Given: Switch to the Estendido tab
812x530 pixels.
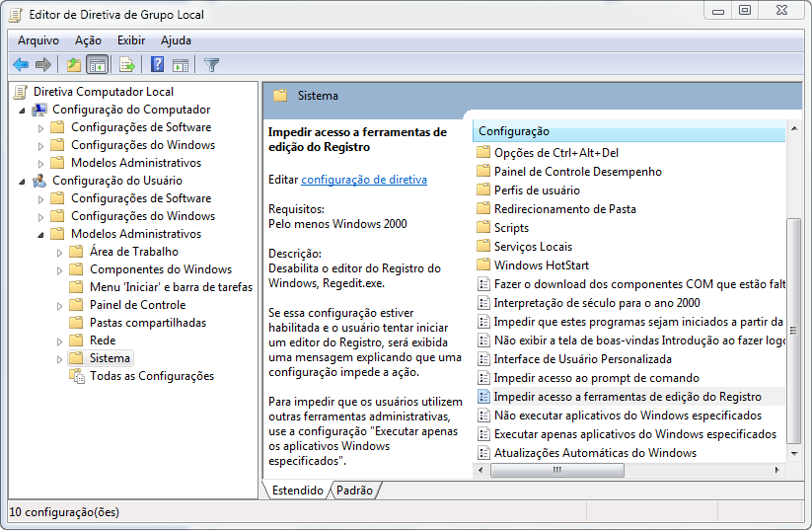Looking at the screenshot, I should click(297, 491).
